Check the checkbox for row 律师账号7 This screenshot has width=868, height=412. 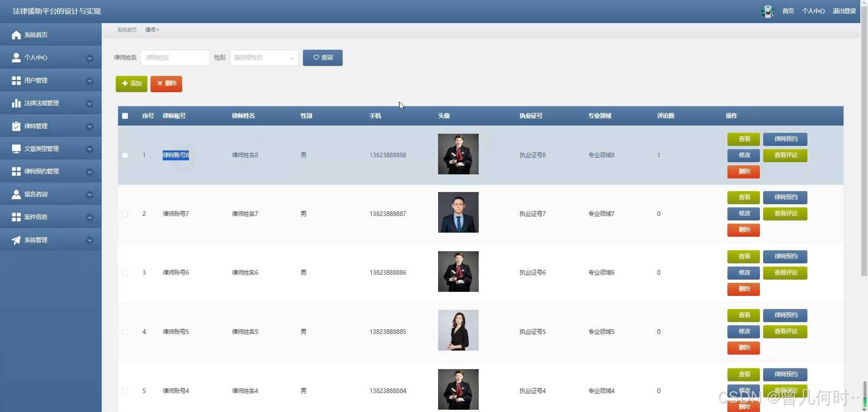pos(125,214)
